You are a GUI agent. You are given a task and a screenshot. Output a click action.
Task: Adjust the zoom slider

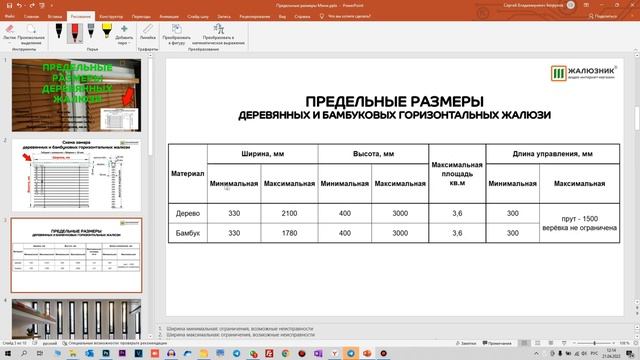coord(594,343)
